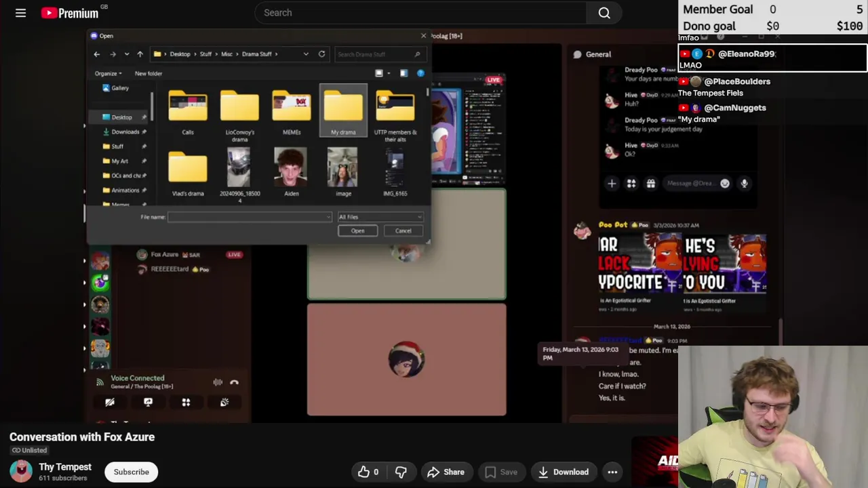Open the All Files type dropdown
Image resolution: width=868 pixels, height=488 pixels.
380,217
